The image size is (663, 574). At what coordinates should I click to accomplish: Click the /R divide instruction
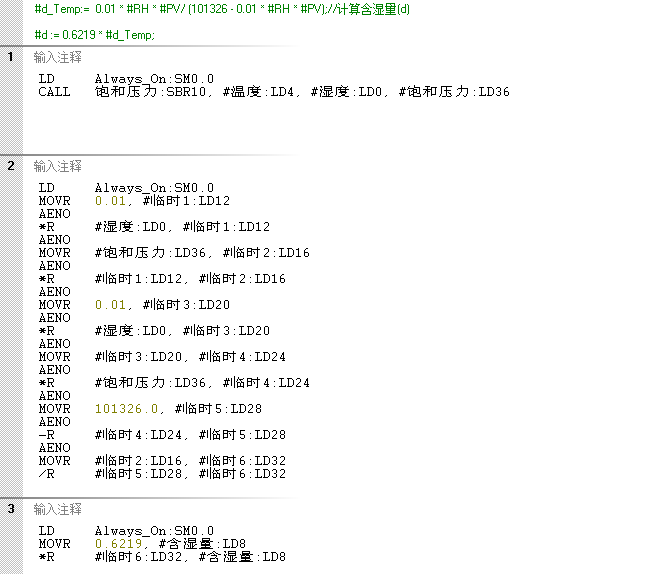[47, 474]
